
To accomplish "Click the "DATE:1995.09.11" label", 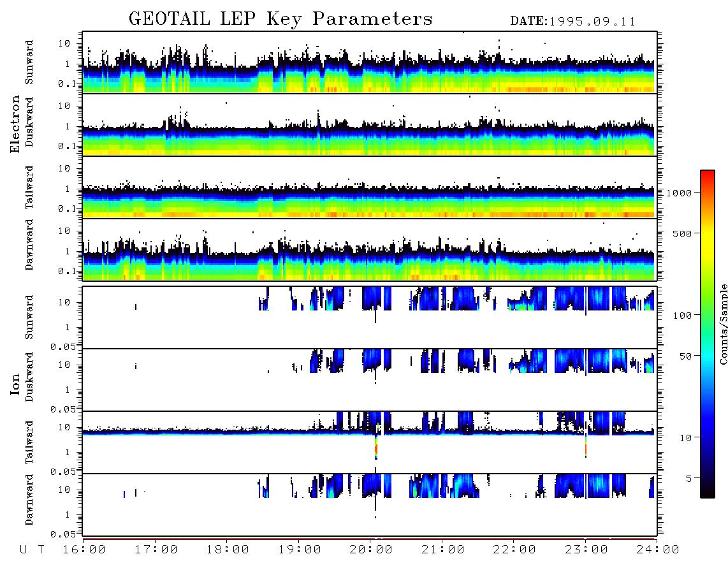I will tap(573, 22).
